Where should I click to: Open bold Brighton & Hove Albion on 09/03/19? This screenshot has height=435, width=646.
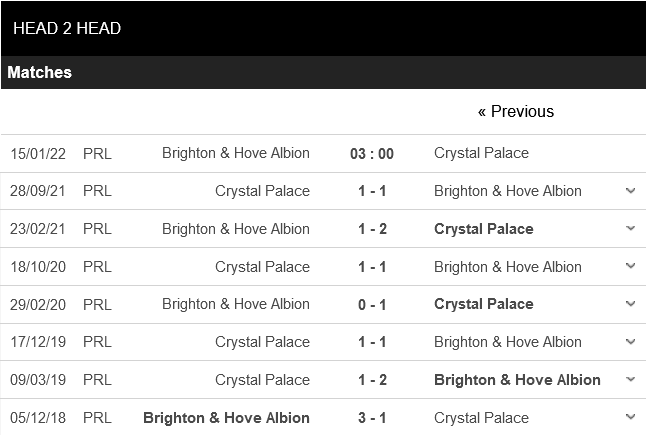pos(517,380)
